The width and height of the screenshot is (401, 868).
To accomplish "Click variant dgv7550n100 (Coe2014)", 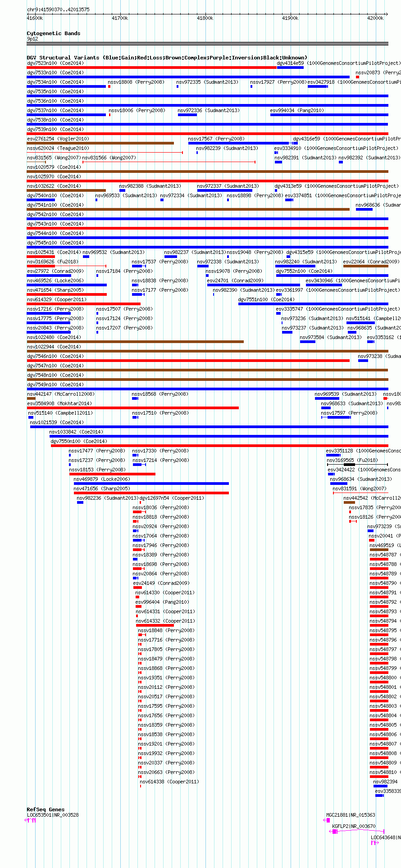I will [79, 441].
